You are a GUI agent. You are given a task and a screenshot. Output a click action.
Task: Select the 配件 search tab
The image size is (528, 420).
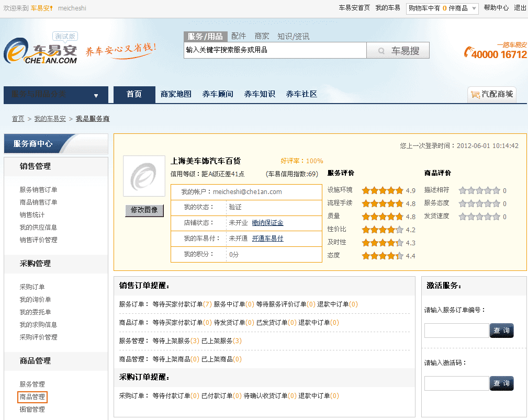tap(239, 36)
